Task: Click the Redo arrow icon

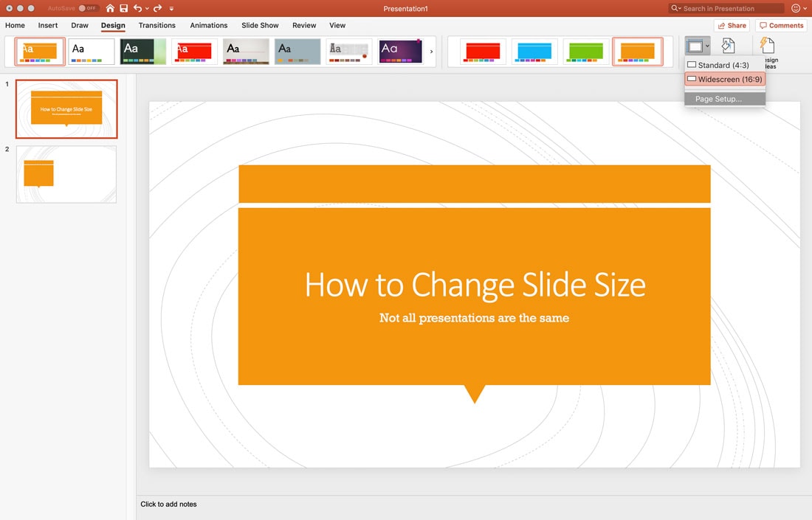Action: 157,8
